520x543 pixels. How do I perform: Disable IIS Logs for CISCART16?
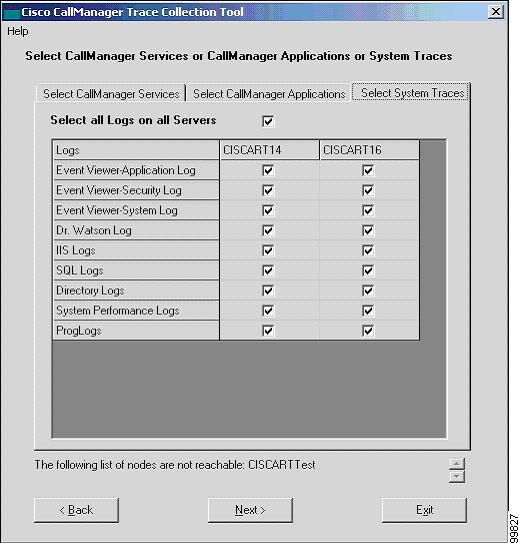(x=368, y=250)
